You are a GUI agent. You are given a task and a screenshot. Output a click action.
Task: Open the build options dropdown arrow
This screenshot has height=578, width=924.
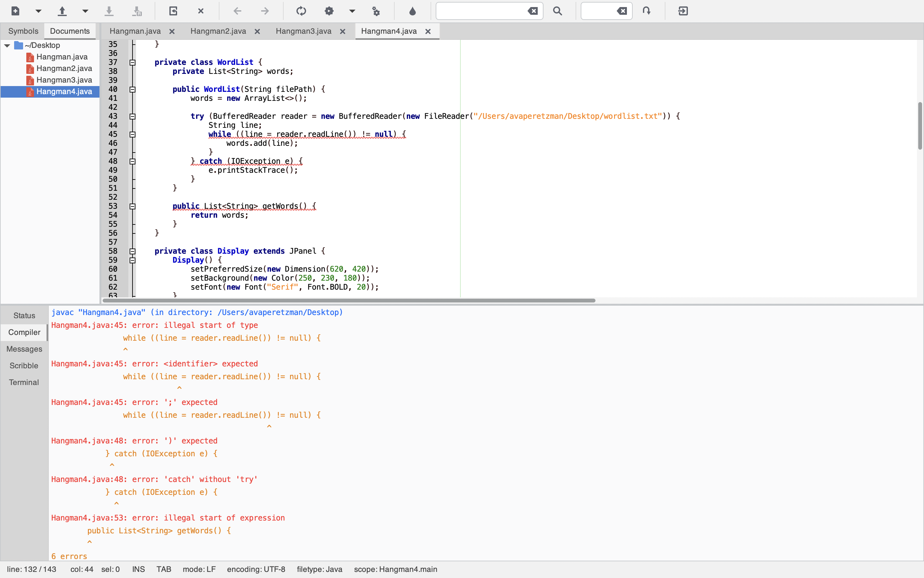click(352, 11)
